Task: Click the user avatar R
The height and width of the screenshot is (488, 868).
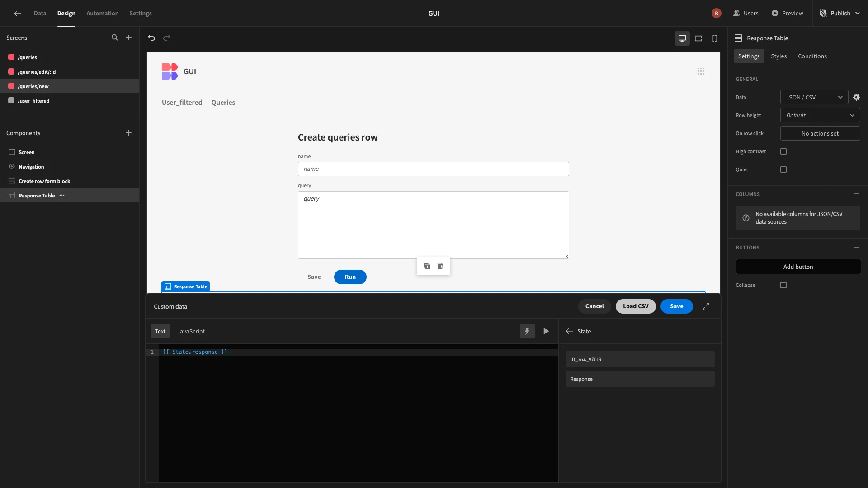Action: [x=716, y=13]
